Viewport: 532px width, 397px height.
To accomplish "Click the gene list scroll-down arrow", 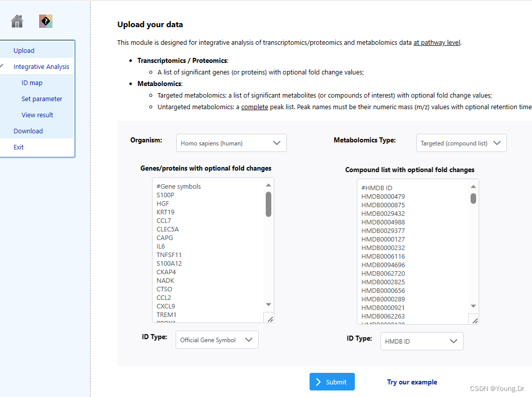I will click(x=268, y=304).
